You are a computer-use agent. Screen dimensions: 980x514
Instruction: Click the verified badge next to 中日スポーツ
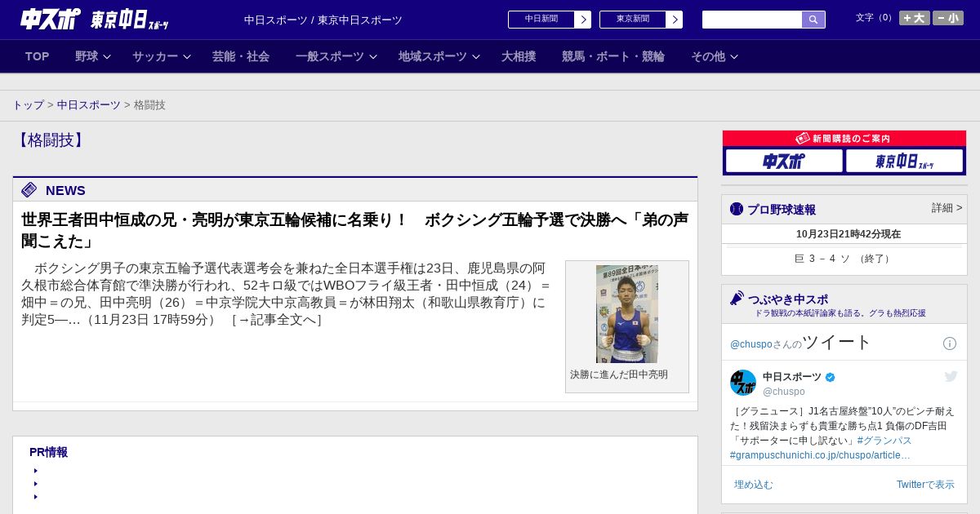pyautogui.click(x=831, y=377)
